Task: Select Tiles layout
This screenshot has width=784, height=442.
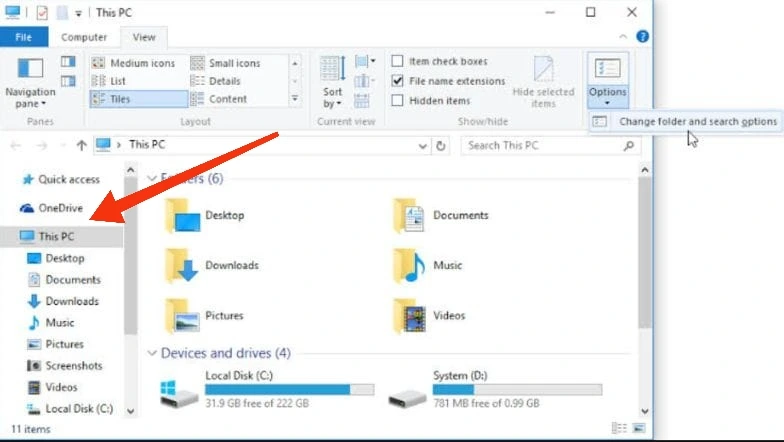Action: pos(138,99)
